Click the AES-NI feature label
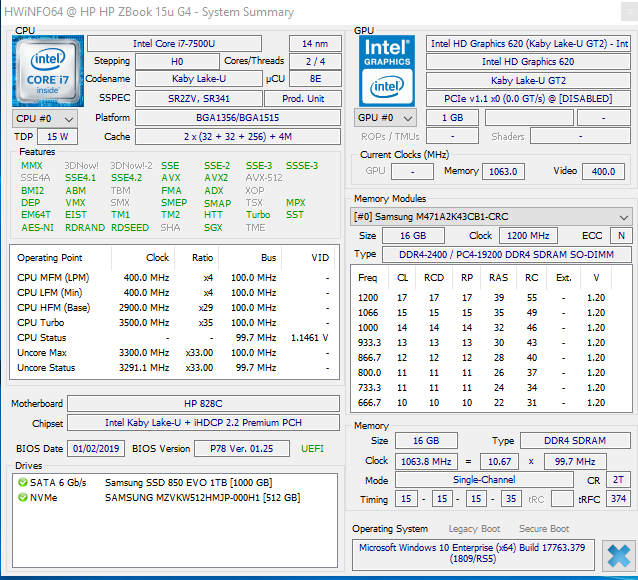 click(x=37, y=228)
